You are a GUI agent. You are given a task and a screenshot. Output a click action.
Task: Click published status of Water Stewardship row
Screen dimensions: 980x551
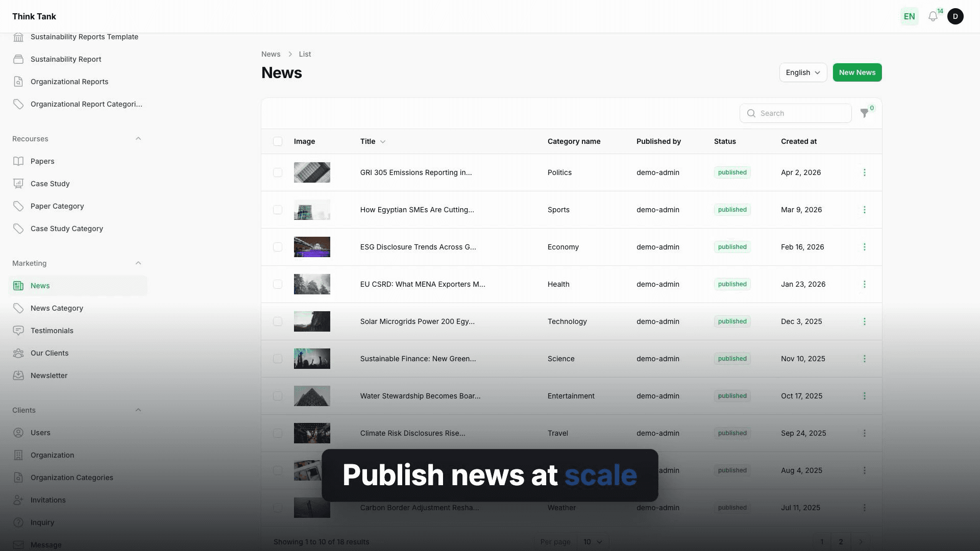pyautogui.click(x=732, y=396)
